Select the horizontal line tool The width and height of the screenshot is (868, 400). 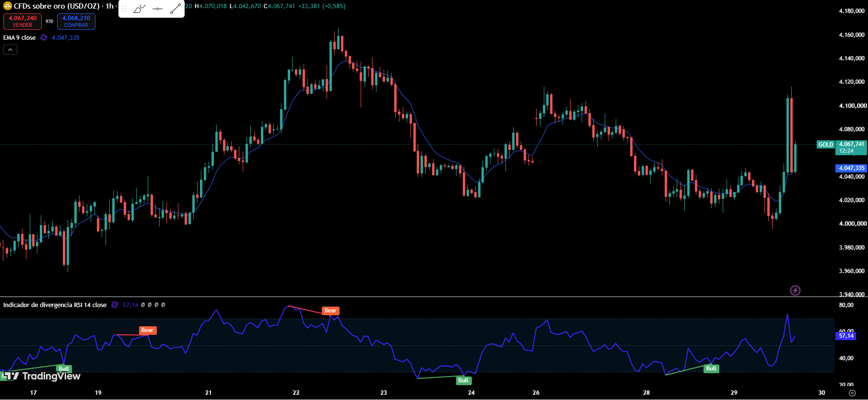(157, 9)
